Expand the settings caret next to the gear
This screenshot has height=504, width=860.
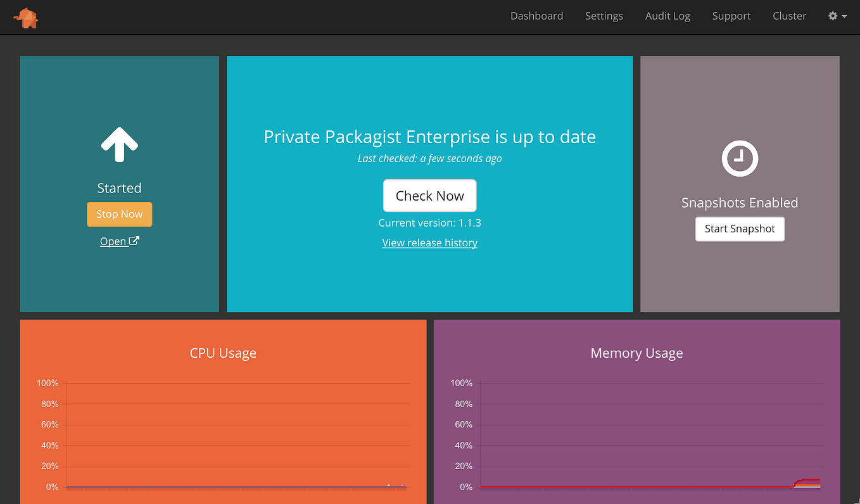click(844, 16)
